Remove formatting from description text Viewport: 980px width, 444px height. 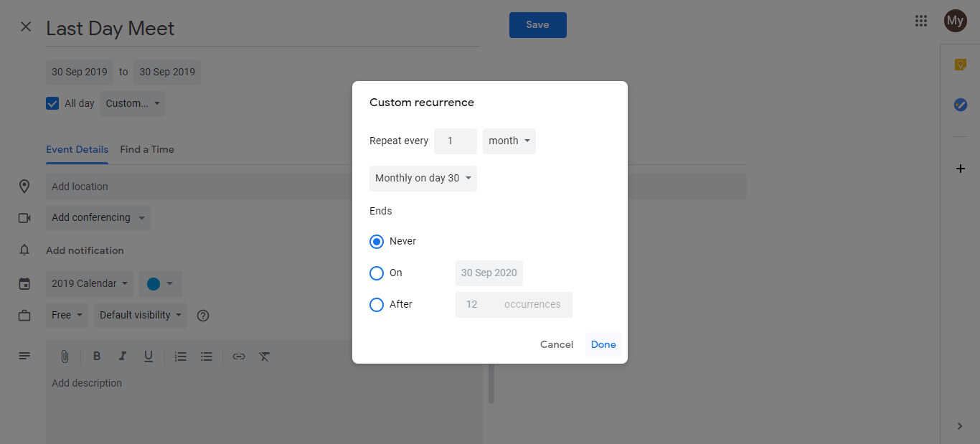click(x=265, y=356)
